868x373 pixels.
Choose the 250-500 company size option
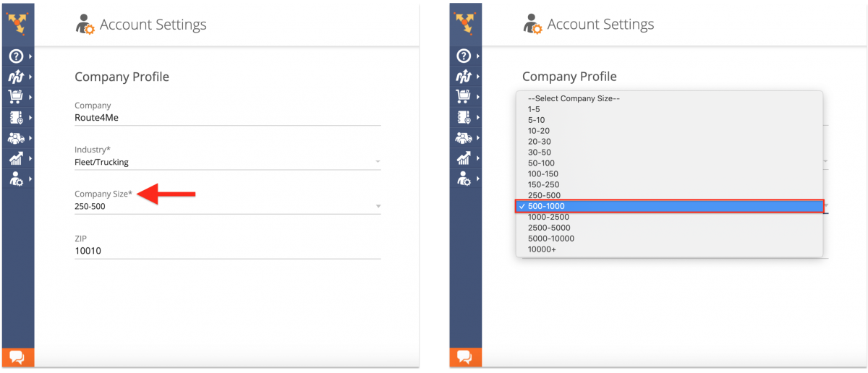(x=669, y=195)
